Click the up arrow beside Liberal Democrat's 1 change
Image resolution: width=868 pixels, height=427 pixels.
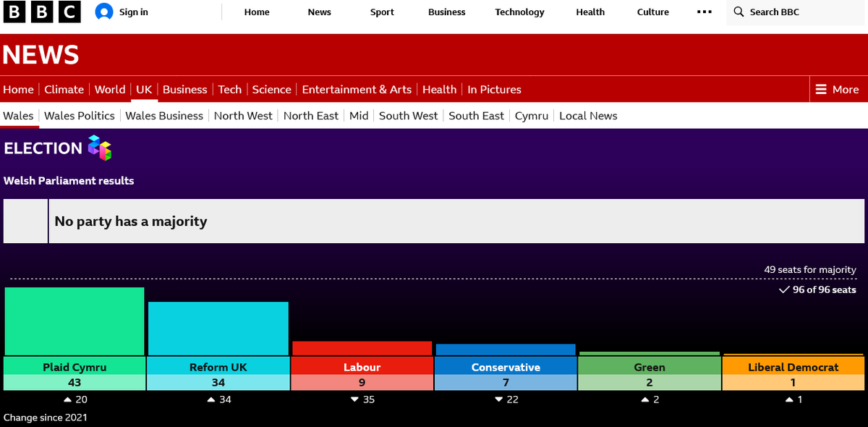coord(789,399)
